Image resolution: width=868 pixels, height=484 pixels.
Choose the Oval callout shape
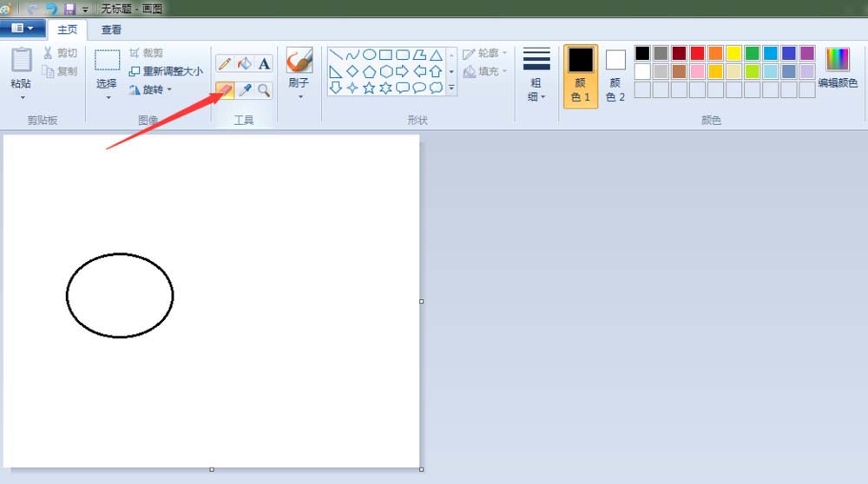[419, 88]
